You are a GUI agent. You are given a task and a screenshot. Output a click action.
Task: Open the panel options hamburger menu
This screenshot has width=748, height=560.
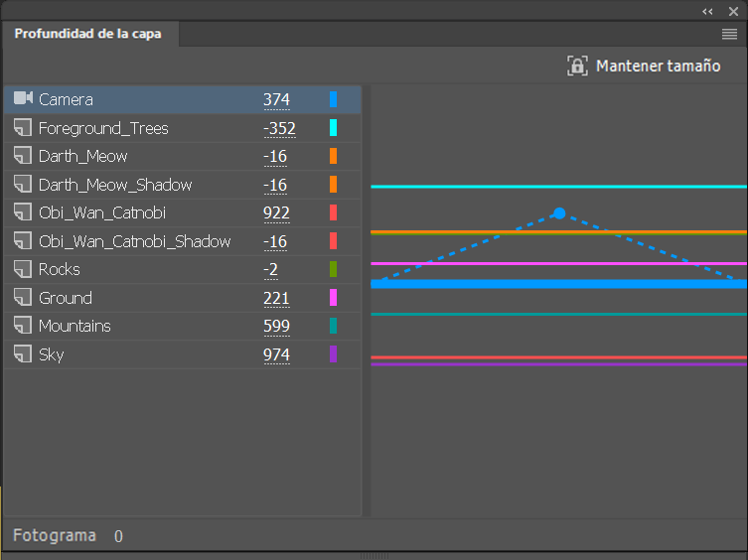click(729, 34)
